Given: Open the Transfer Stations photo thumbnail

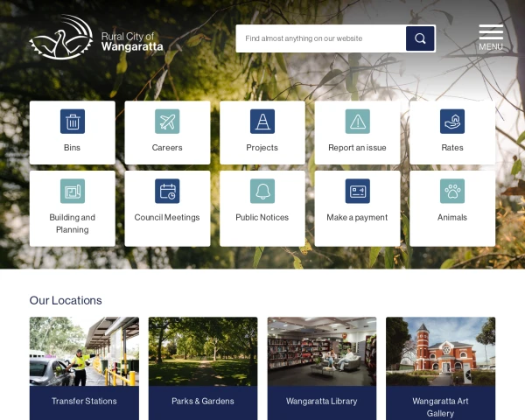Looking at the screenshot, I should point(84,352).
